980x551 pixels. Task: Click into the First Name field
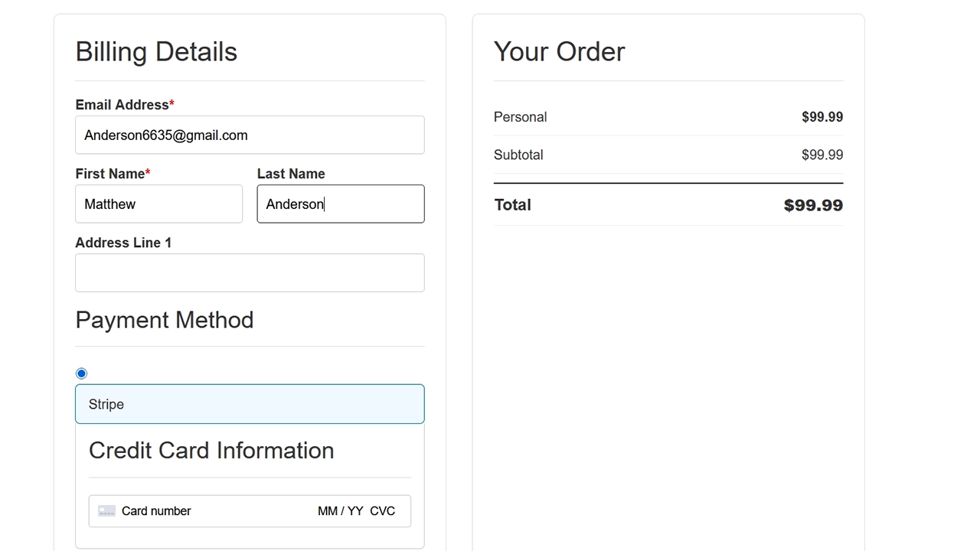click(x=158, y=204)
